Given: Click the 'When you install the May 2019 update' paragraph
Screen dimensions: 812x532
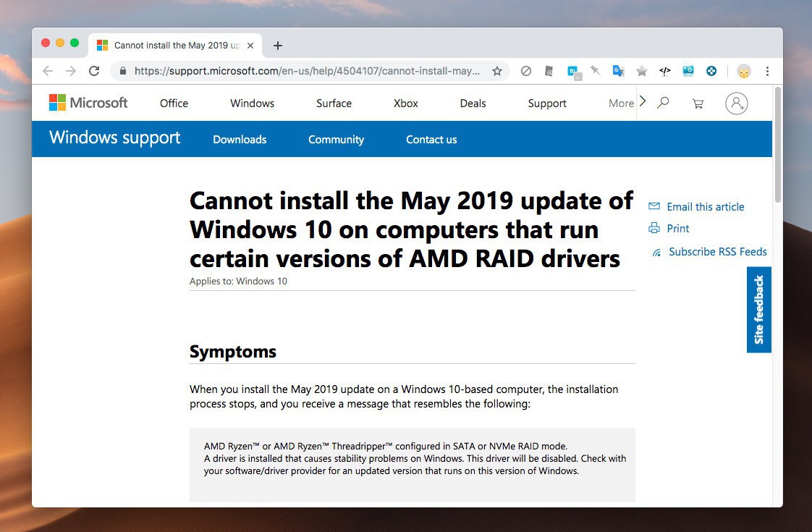Looking at the screenshot, I should (404, 396).
